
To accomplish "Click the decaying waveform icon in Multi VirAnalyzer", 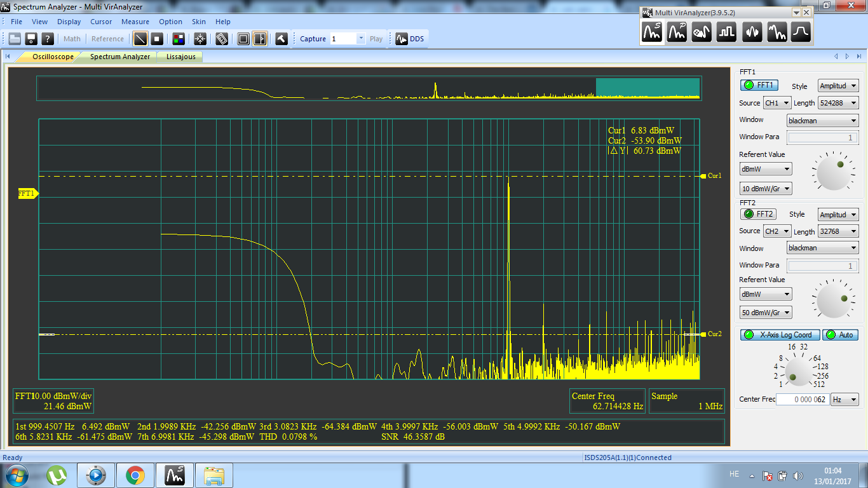I will point(776,32).
